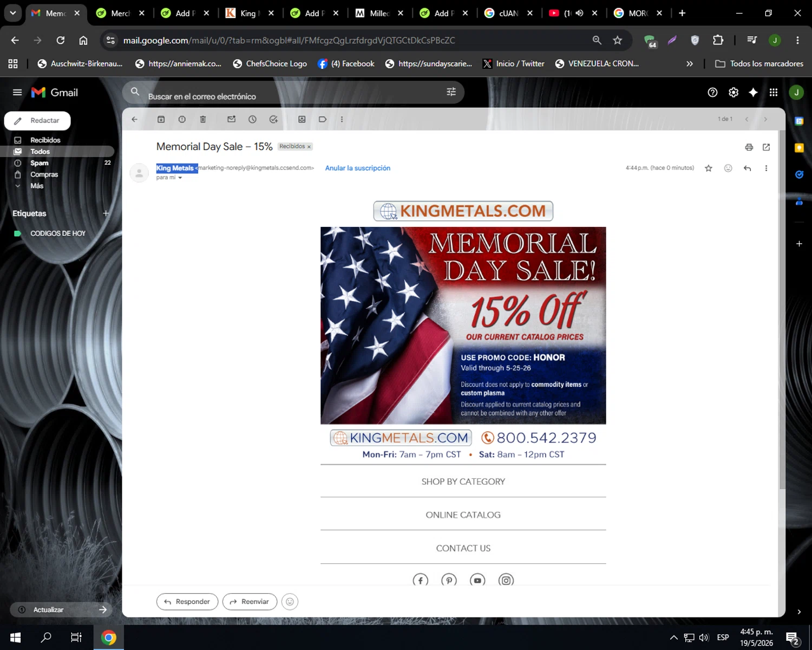The width and height of the screenshot is (812, 650).
Task: Open Google account avatar in Gmail
Action: [x=796, y=93]
